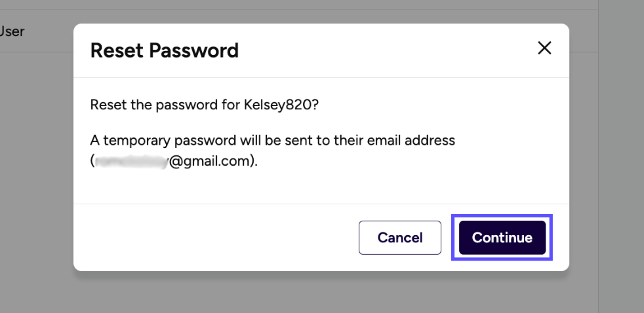Screen dimensions: 644x313
Task: Click empty header space between title and X
Action: 387,50
